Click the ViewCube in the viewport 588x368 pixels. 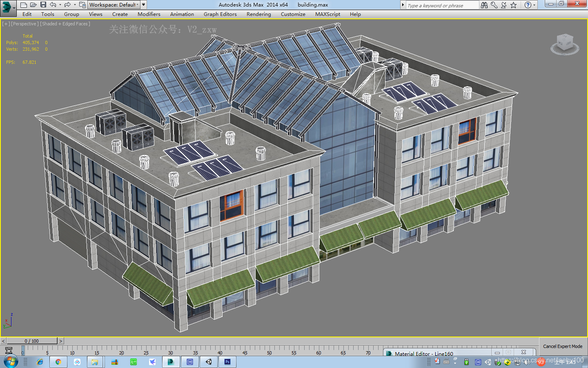pyautogui.click(x=565, y=43)
